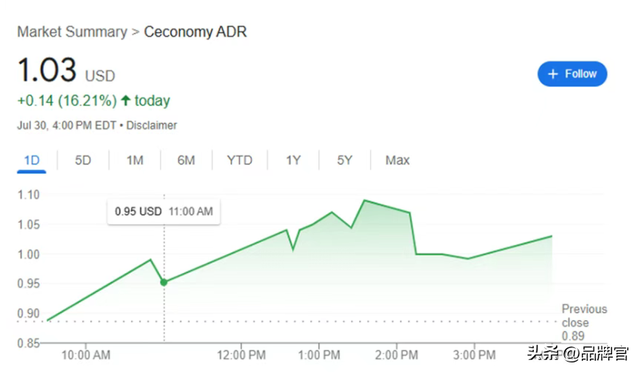Viewport: 640px width, 372px height.
Task: Click the chart line's end point near 4:00 PM
Action: pos(551,236)
